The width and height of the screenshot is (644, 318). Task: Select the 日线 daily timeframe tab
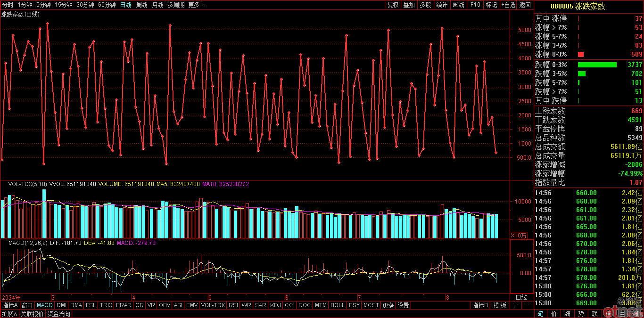coord(126,5)
